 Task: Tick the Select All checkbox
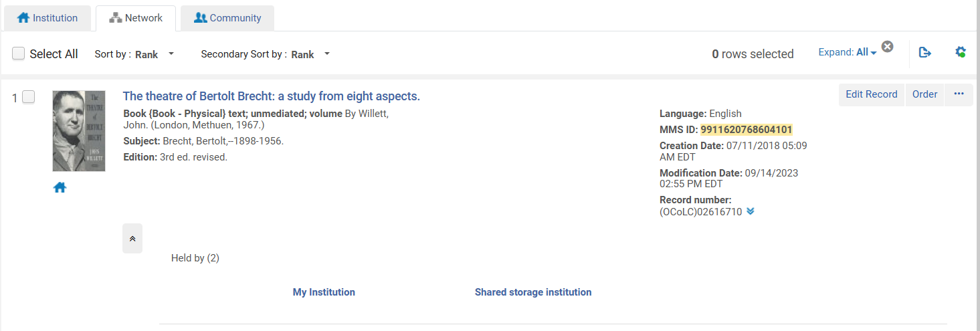click(x=19, y=53)
